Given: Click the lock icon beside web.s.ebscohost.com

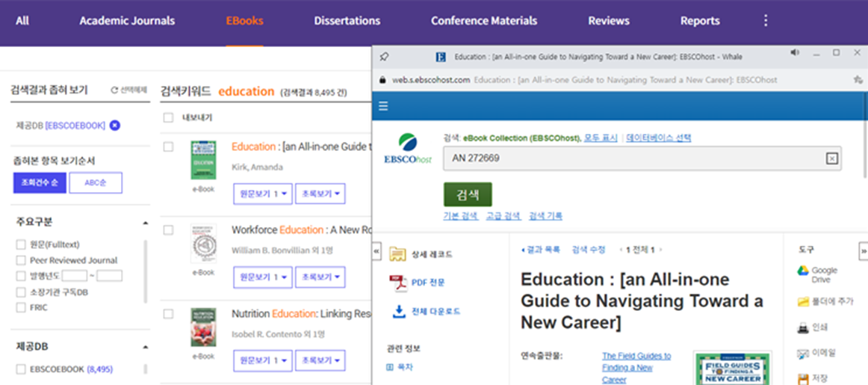Looking at the screenshot, I should (382, 80).
